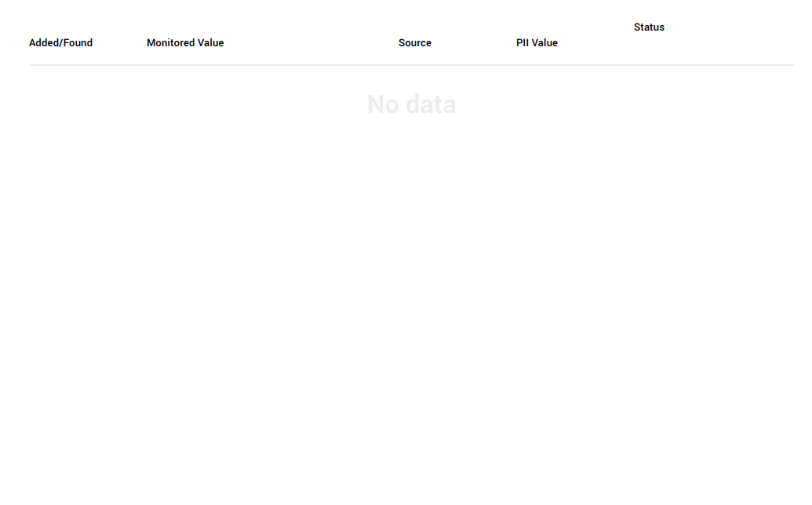Click the Added/Found column header

(x=60, y=43)
